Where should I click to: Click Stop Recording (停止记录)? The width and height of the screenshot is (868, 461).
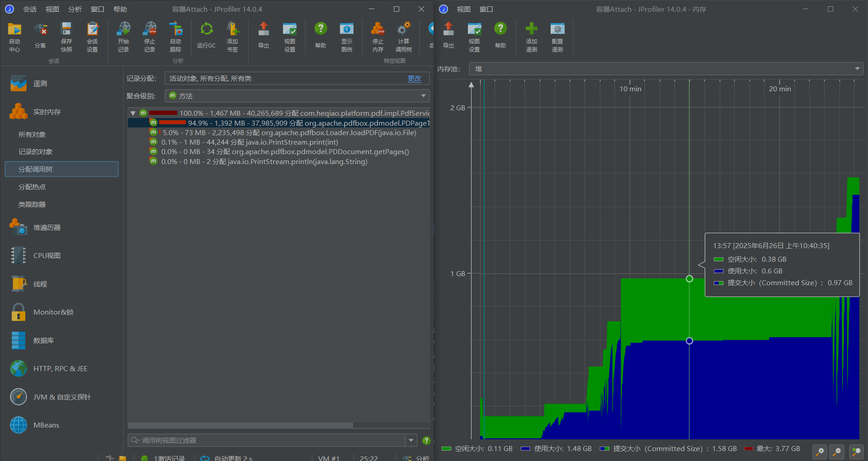tap(150, 37)
